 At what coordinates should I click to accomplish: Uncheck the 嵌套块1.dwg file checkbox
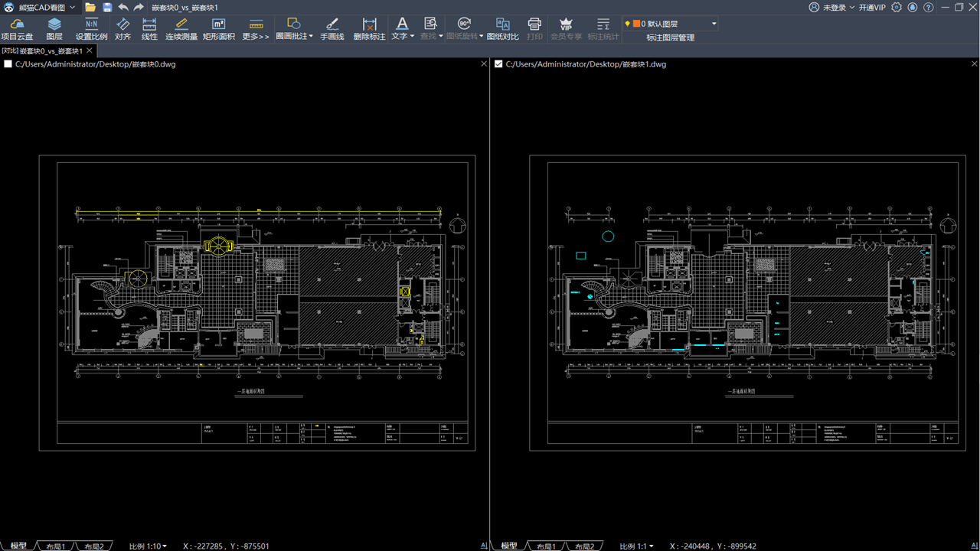pos(498,64)
